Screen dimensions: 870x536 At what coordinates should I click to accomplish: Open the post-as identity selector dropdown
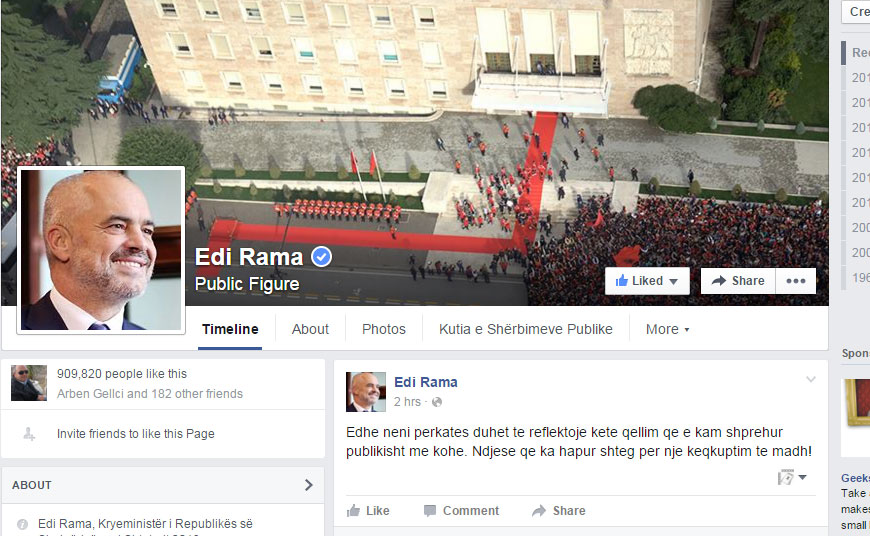coord(792,477)
